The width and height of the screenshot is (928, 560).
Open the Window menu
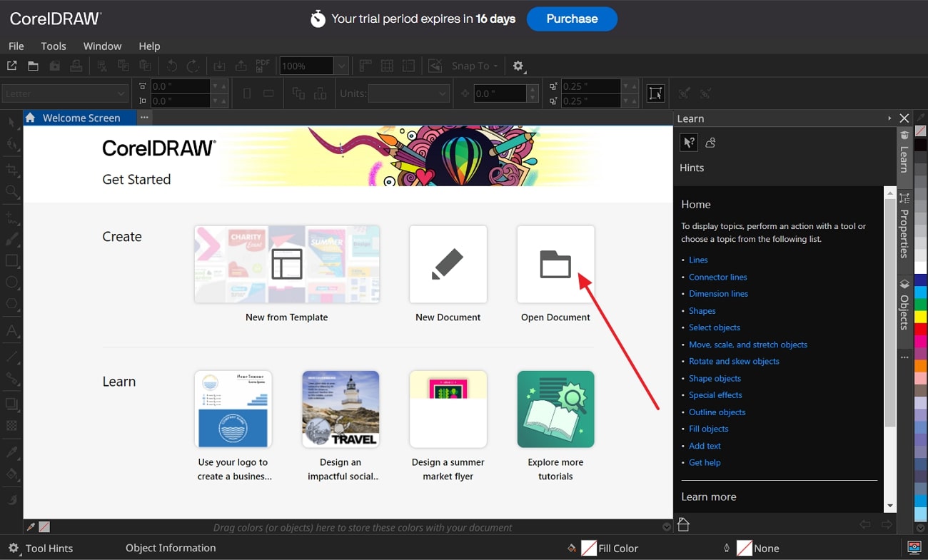[102, 46]
